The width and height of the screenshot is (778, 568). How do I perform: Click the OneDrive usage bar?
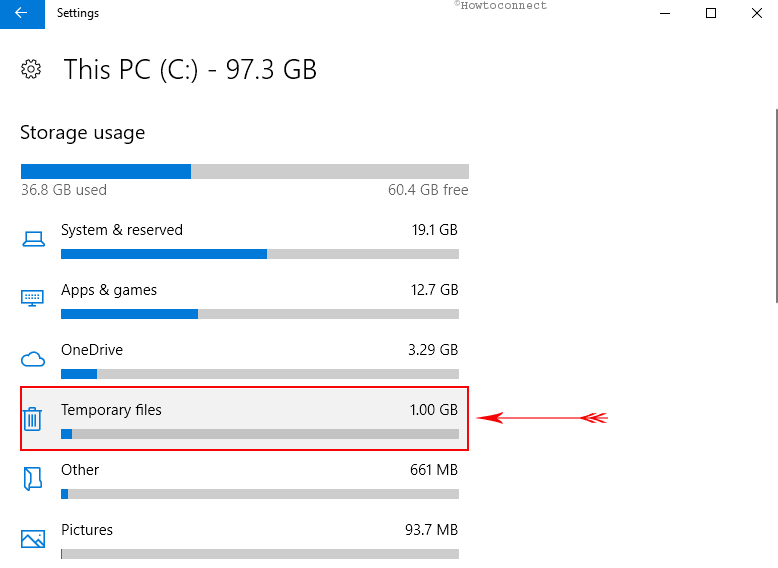pyautogui.click(x=260, y=374)
